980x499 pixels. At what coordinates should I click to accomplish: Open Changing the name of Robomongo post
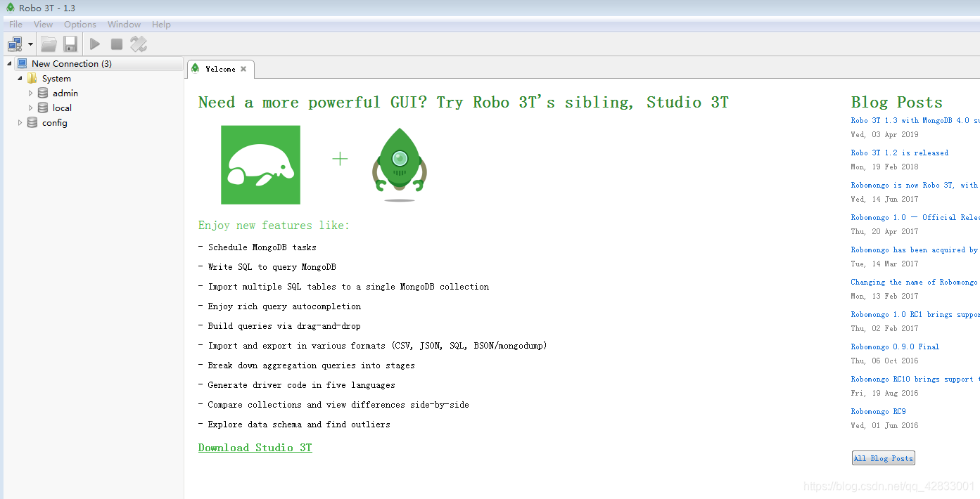915,283
